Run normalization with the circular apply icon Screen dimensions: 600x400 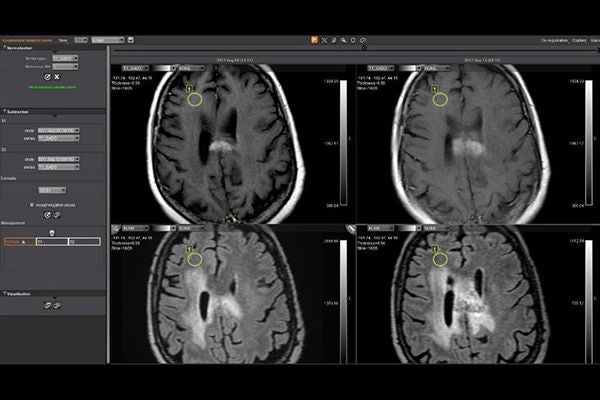pyautogui.click(x=47, y=77)
